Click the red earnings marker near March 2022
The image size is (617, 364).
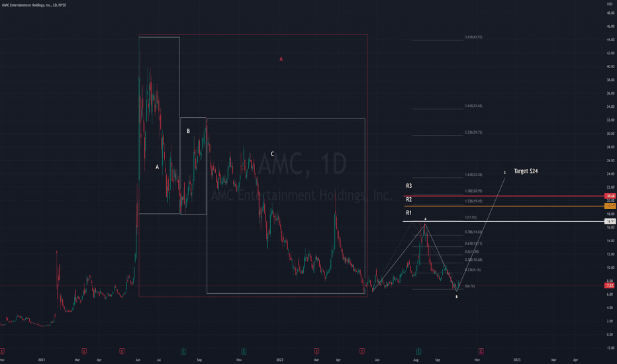click(x=316, y=351)
